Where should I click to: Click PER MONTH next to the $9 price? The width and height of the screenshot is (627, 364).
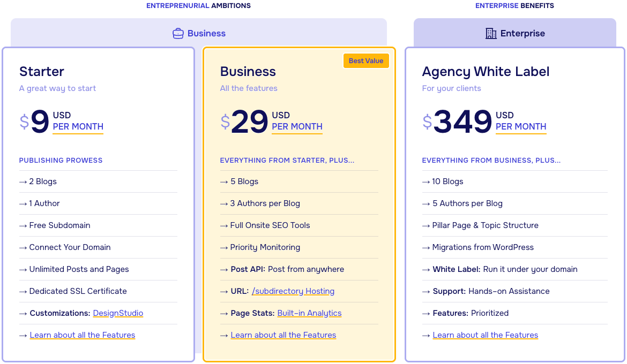[78, 127]
